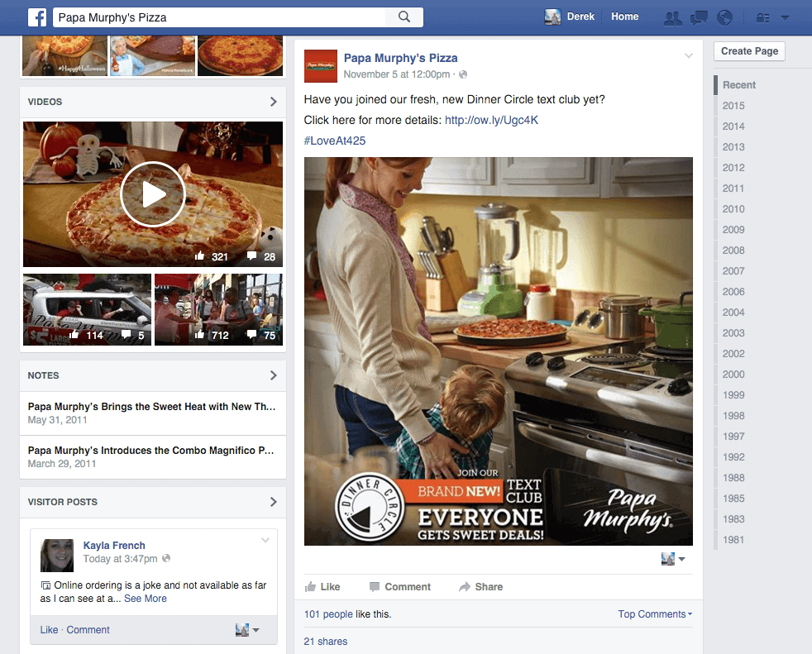
Task: Jump to 2008 in timeline
Action: point(733,251)
